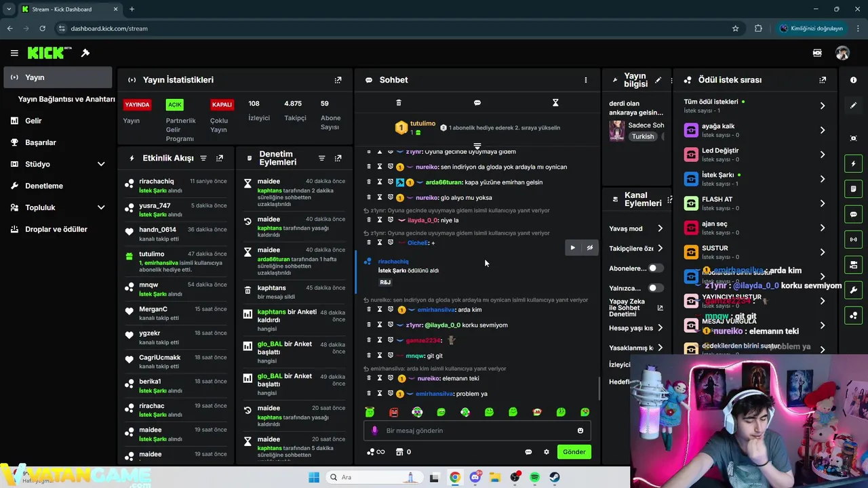Expand the ajan seç reward row

(823, 228)
